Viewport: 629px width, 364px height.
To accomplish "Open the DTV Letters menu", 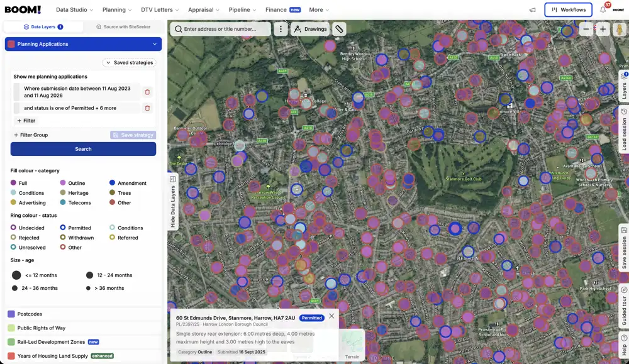I will tap(160, 10).
